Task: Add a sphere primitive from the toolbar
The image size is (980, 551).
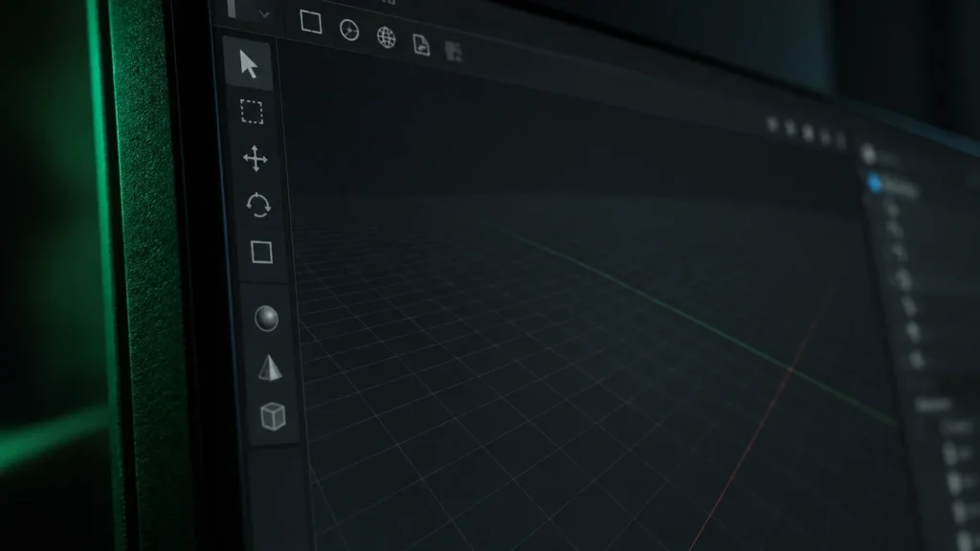Action: 266,319
